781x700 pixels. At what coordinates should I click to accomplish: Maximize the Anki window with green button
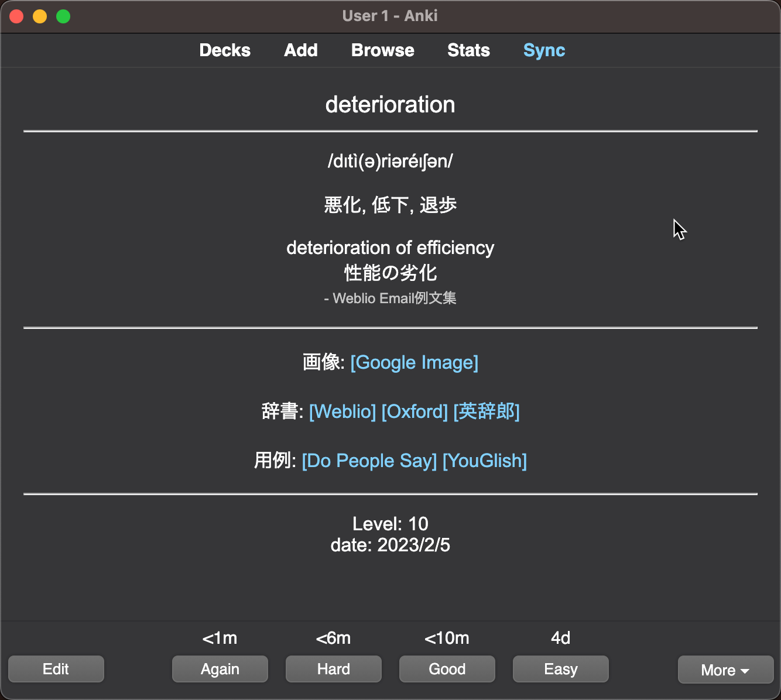[63, 16]
